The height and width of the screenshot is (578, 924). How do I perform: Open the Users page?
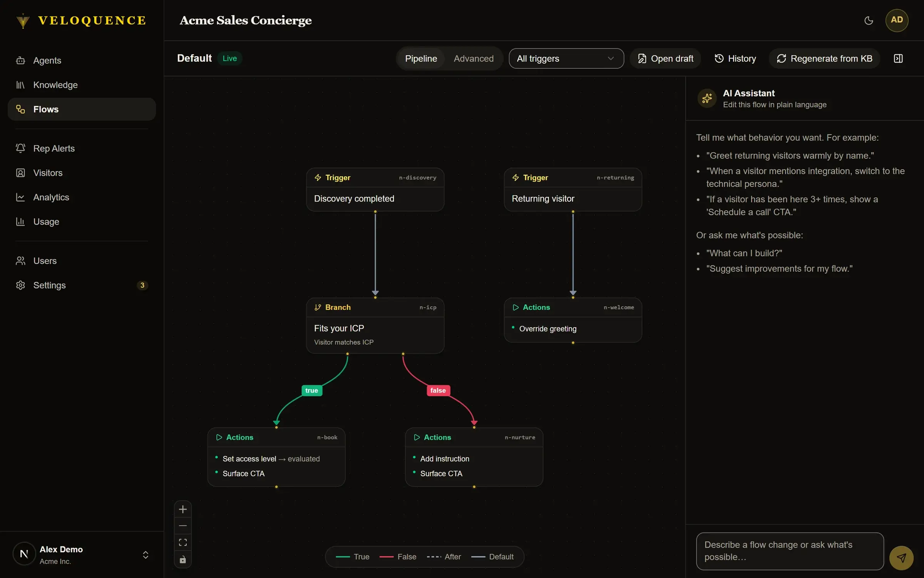coord(82,261)
